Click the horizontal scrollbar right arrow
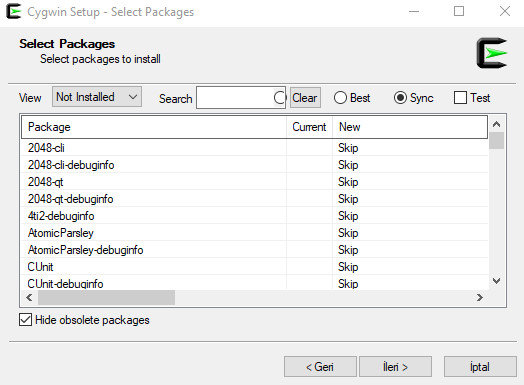524x385 pixels. pyautogui.click(x=480, y=297)
